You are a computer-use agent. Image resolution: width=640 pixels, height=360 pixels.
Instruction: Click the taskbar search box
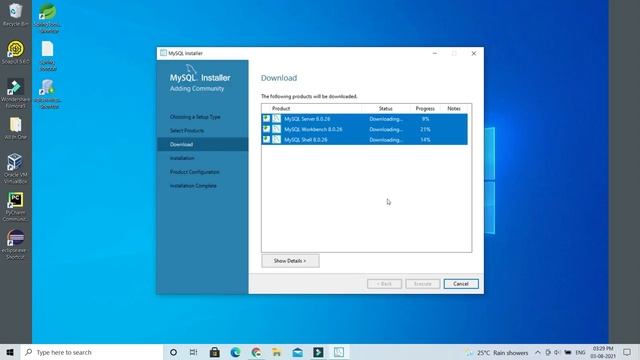(92, 352)
